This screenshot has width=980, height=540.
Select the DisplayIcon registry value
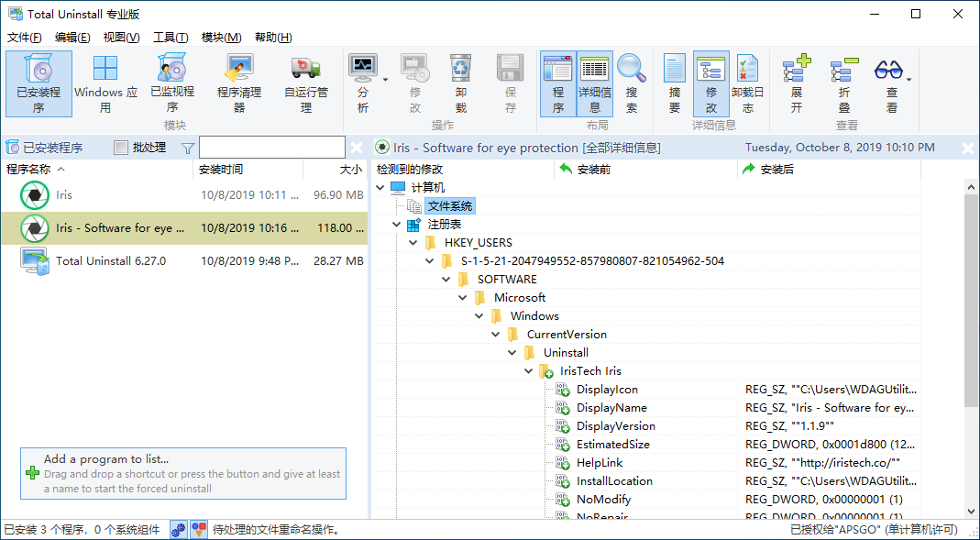click(607, 390)
